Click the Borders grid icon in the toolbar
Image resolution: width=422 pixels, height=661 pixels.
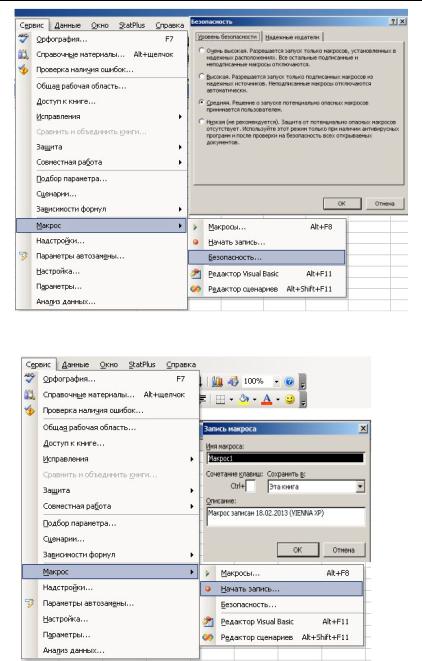click(x=220, y=399)
